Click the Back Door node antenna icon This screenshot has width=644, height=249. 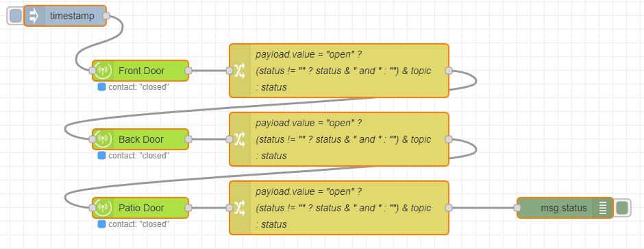click(103, 139)
